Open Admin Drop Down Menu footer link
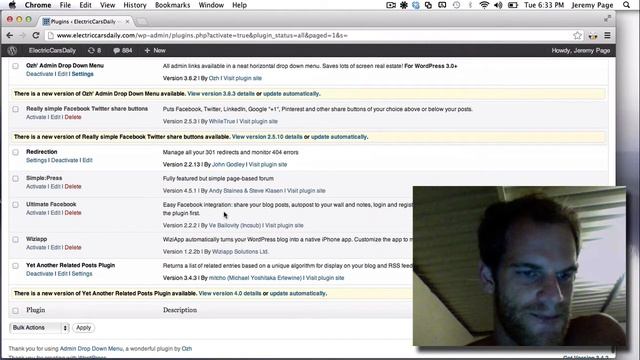This screenshot has width=640, height=360. pyautogui.click(x=91, y=349)
